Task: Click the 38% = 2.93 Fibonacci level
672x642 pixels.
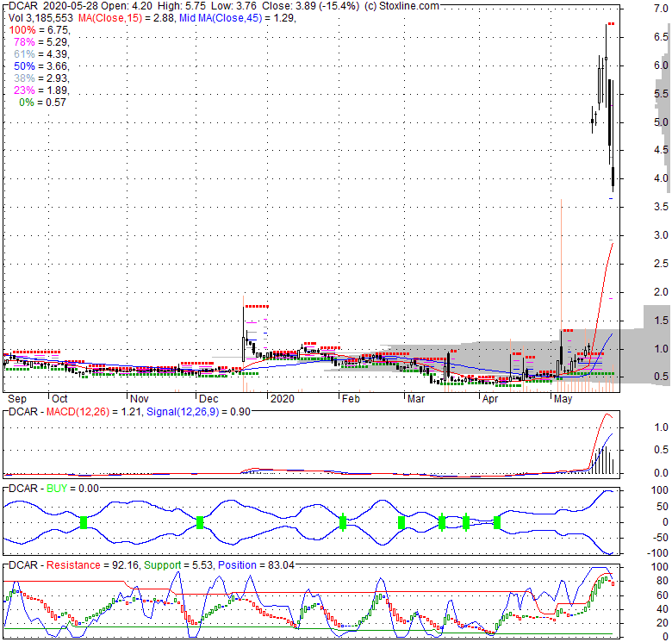Action: click(41, 78)
